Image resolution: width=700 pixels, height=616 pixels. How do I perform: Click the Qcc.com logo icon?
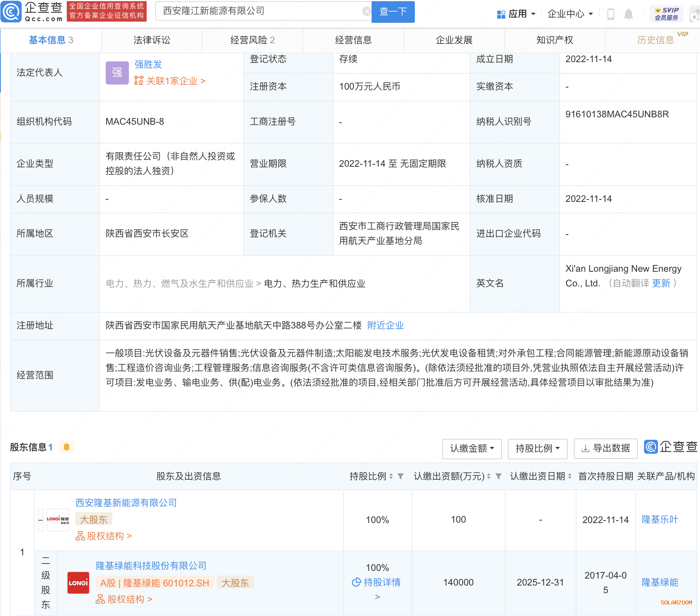pos(11,12)
